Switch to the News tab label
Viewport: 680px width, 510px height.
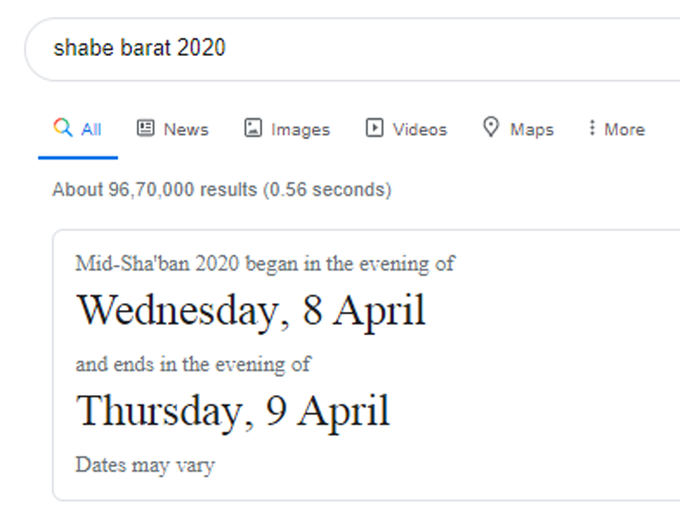(186, 130)
